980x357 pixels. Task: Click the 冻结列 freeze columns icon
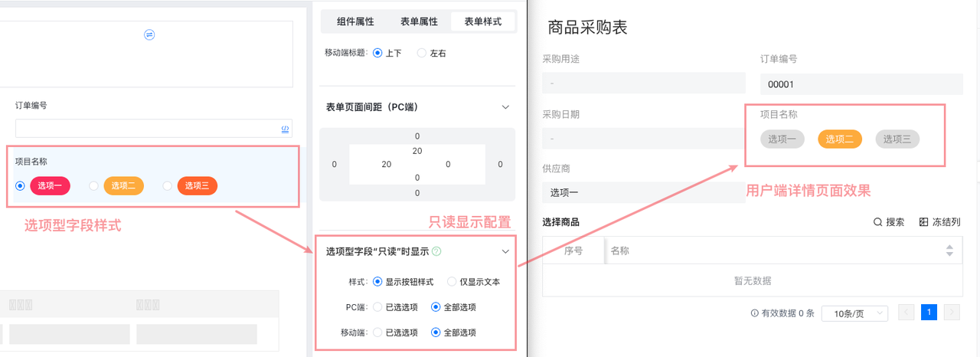pyautogui.click(x=923, y=222)
